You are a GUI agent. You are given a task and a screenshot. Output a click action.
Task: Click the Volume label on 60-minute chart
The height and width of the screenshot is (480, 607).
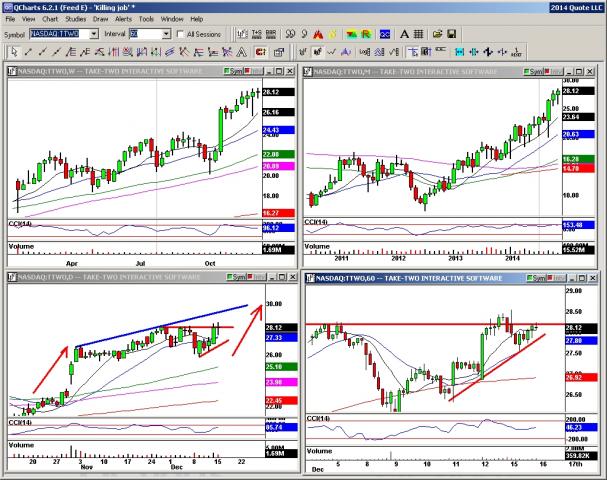pos(319,451)
